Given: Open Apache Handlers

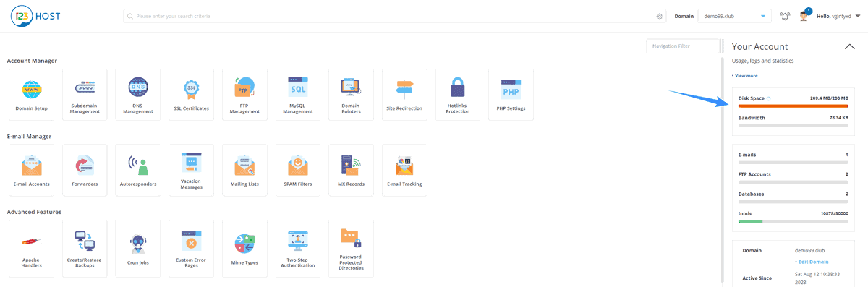Looking at the screenshot, I should coord(32,249).
